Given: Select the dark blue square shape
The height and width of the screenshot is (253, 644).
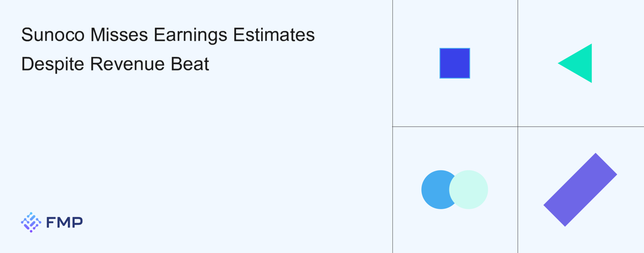Looking at the screenshot, I should (x=455, y=63).
